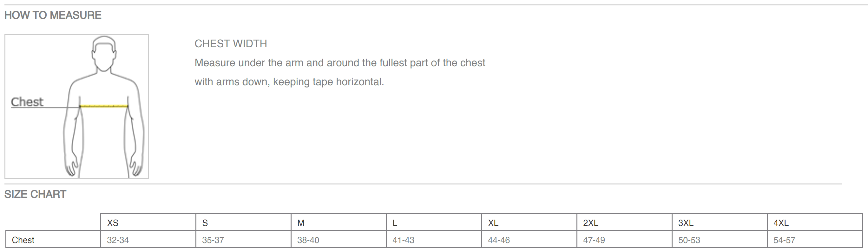
Task: Click the 54-57 chest measurement cell
Action: [x=784, y=240]
